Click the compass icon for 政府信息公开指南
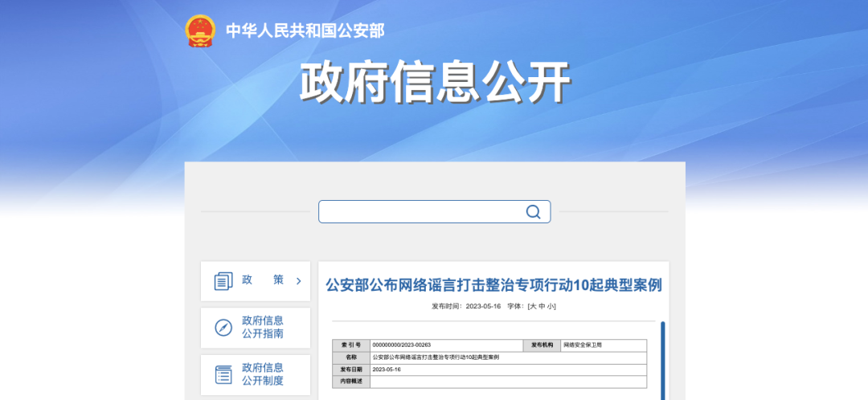The image size is (868, 400). click(x=223, y=328)
